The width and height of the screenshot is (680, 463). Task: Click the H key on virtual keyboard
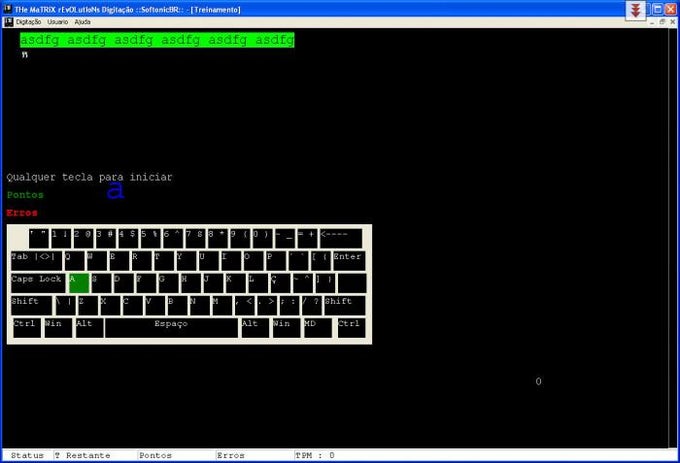coord(191,283)
